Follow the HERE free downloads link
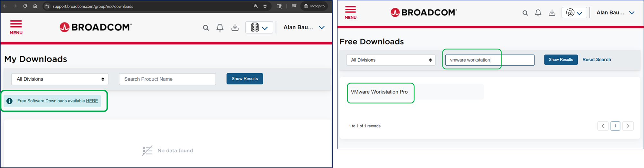This screenshot has height=168, width=644. pos(92,101)
